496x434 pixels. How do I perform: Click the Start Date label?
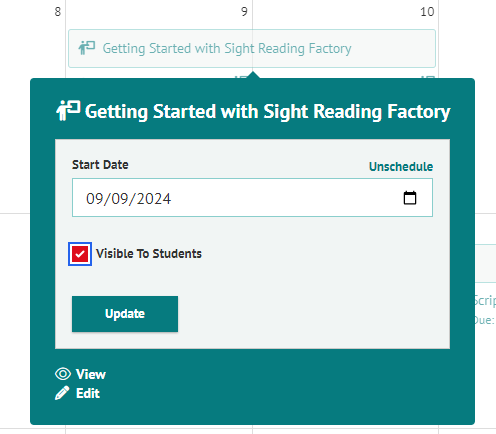[100, 165]
